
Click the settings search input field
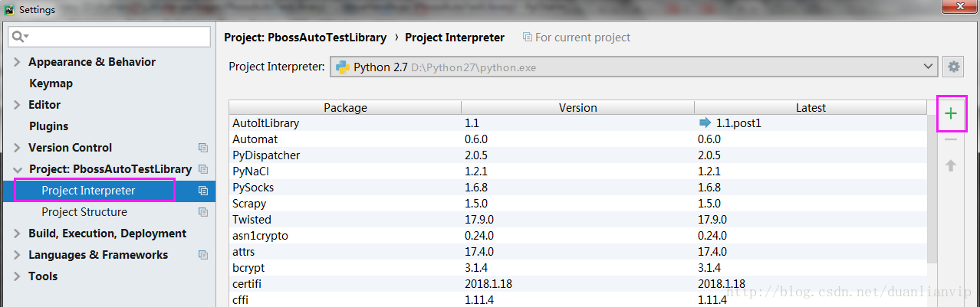(x=109, y=37)
